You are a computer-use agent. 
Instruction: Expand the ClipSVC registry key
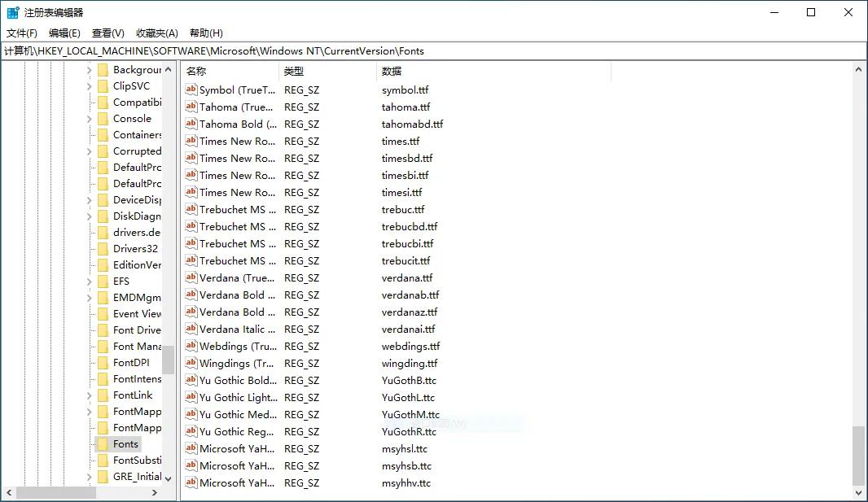click(x=90, y=86)
